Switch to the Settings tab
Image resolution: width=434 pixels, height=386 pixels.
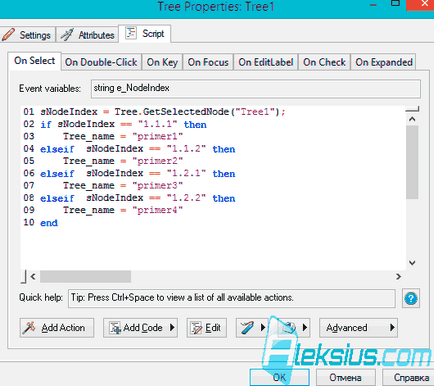tap(27, 35)
